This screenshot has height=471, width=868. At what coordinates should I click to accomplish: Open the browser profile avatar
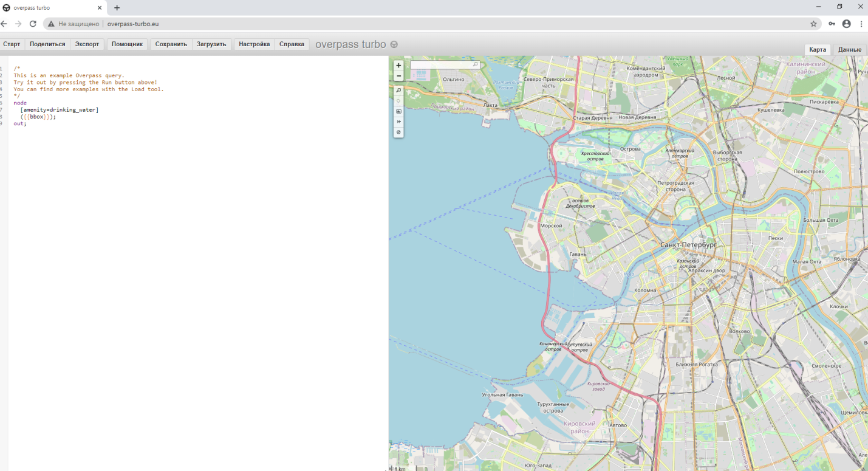(847, 24)
